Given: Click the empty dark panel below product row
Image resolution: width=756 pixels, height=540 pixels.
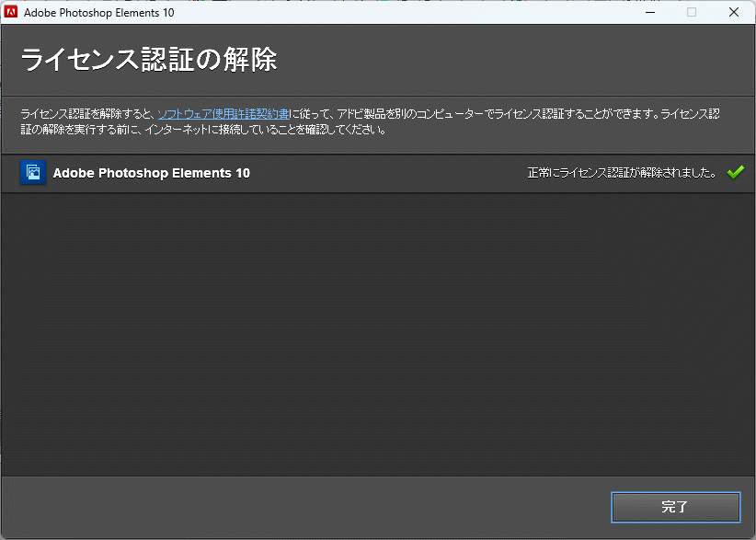Looking at the screenshot, I should coord(377,331).
